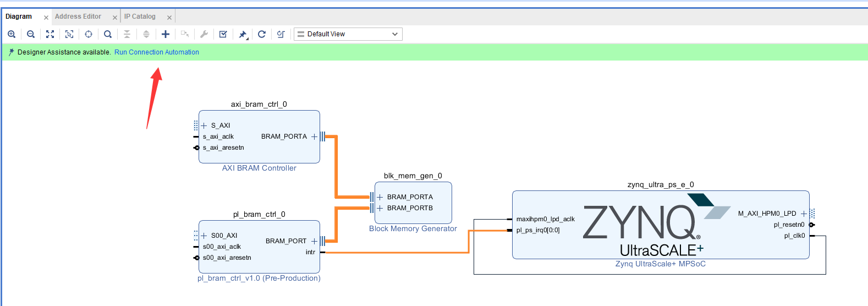868x306 pixels.
Task: Select the pl_bram_ctrl_0 block title
Action: pos(259,214)
